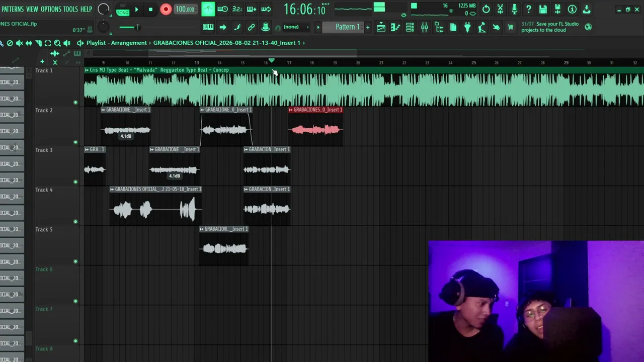Click the playhead marker on the timeline
This screenshot has width=644, height=362.
pyautogui.click(x=272, y=61)
